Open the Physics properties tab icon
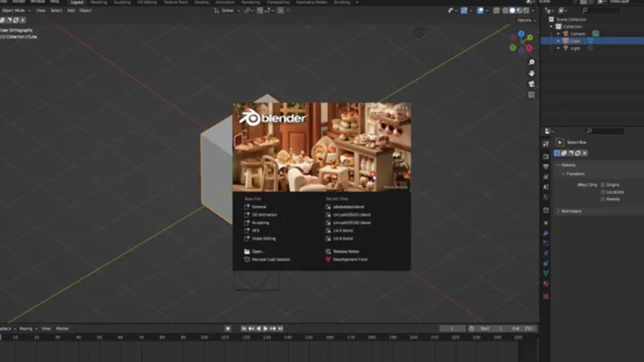Screen dimensions: 644x362 pos(546,253)
